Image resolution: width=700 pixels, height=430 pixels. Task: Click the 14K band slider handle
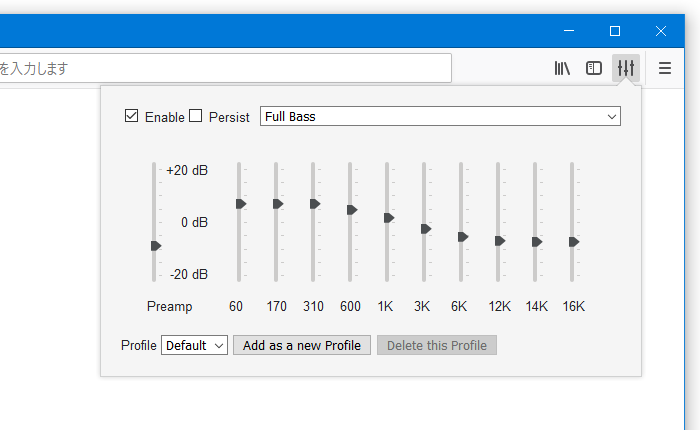[537, 242]
